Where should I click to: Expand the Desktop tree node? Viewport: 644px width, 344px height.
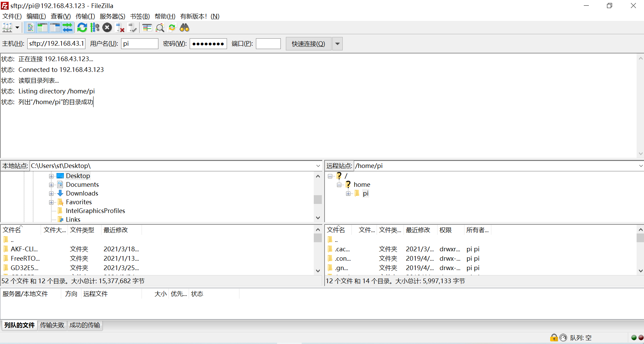coord(51,176)
